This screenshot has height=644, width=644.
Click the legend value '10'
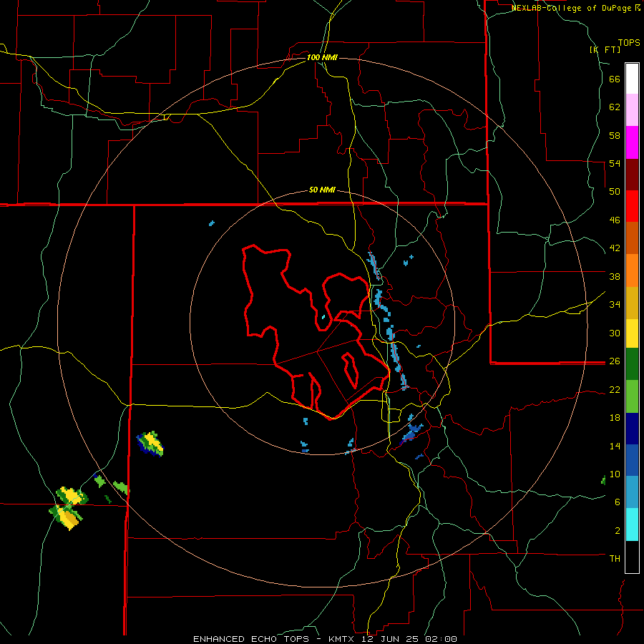pyautogui.click(x=615, y=474)
